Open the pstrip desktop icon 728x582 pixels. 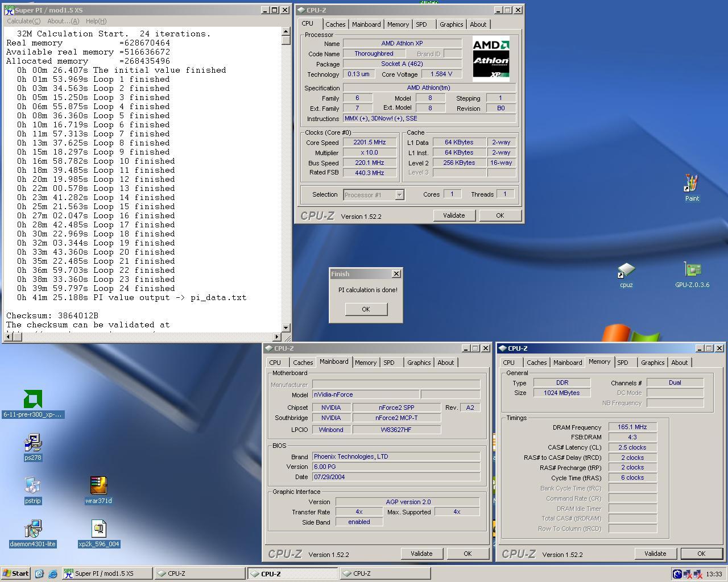[x=33, y=490]
